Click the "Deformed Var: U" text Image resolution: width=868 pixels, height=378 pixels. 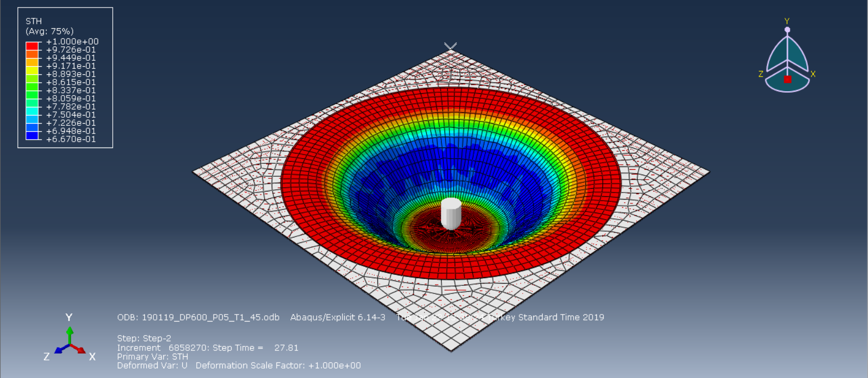pyautogui.click(x=152, y=366)
